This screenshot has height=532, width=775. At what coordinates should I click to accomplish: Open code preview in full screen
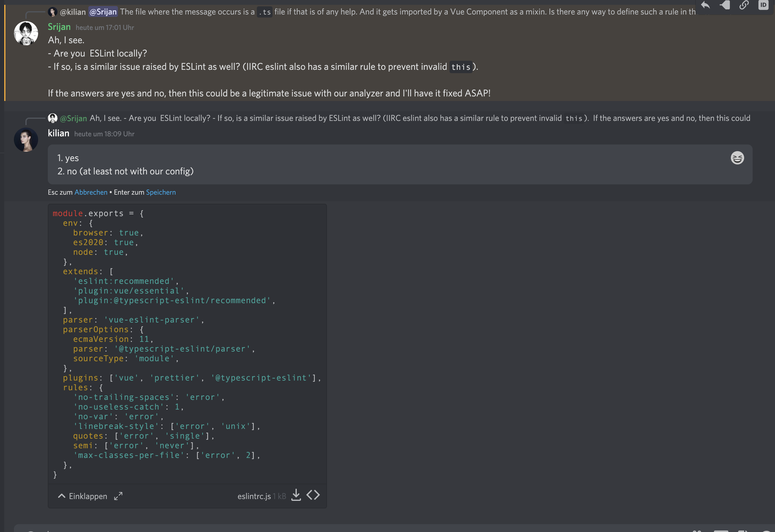119,496
